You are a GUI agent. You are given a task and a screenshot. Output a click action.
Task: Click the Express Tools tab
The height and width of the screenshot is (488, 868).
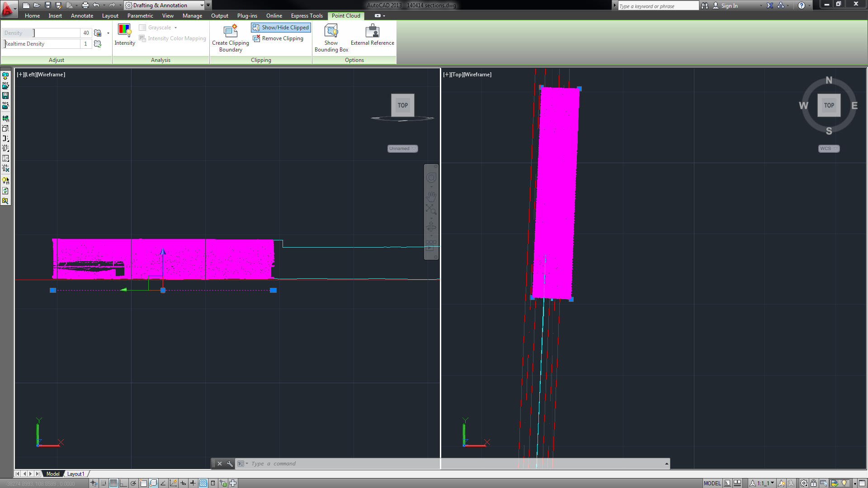[x=307, y=15]
